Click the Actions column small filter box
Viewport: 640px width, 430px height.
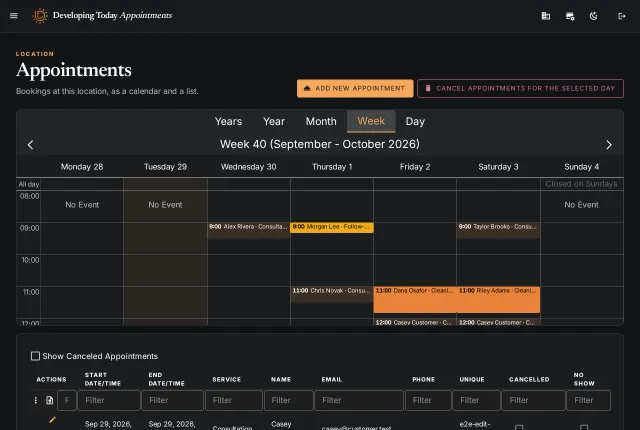pos(67,400)
